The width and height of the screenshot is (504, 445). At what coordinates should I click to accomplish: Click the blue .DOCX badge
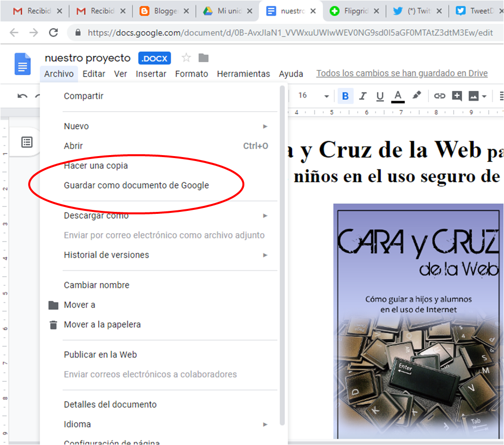(155, 58)
